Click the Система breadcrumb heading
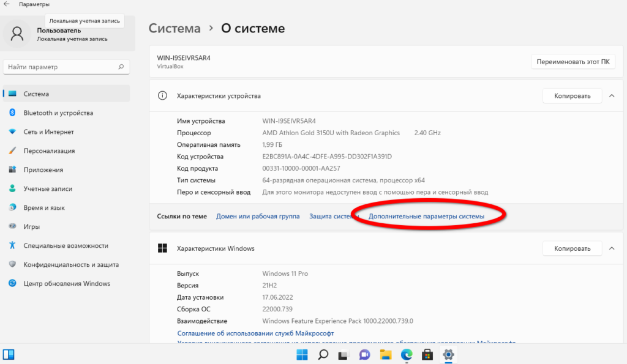The image size is (627, 364). coord(175,28)
